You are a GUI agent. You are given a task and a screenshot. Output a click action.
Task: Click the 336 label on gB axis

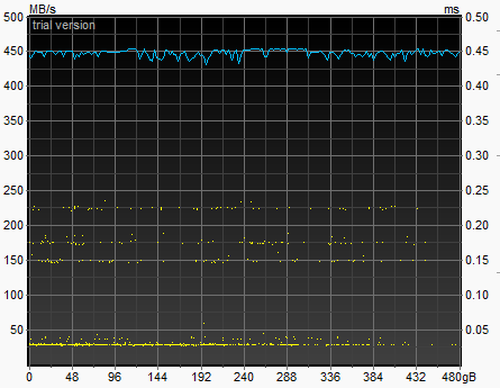330,377
